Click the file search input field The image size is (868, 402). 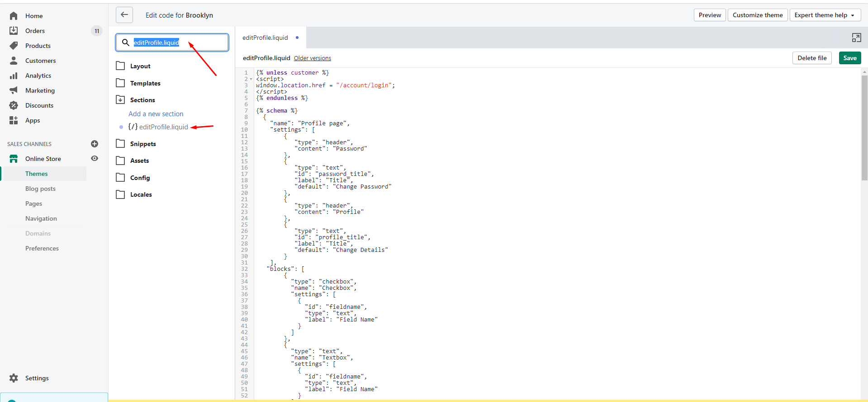pyautogui.click(x=172, y=43)
